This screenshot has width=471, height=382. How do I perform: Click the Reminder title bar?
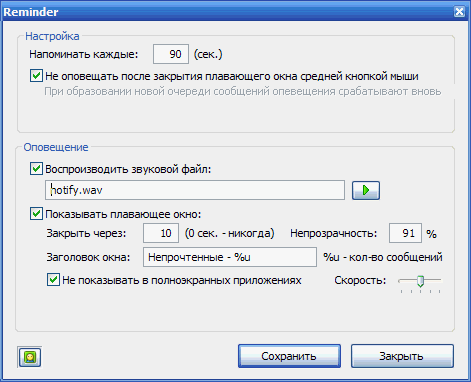click(x=227, y=12)
